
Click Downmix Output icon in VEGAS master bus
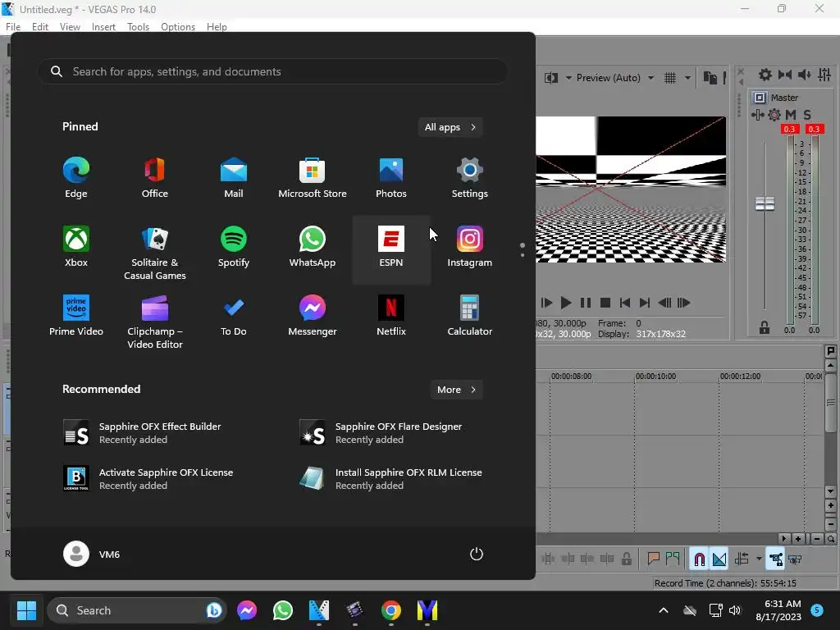pyautogui.click(x=785, y=75)
